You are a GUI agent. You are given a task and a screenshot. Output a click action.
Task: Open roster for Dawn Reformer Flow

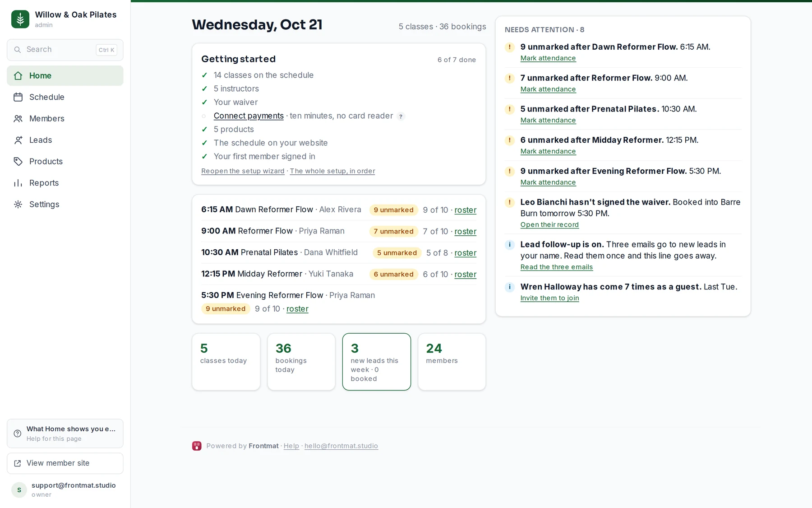pos(466,210)
